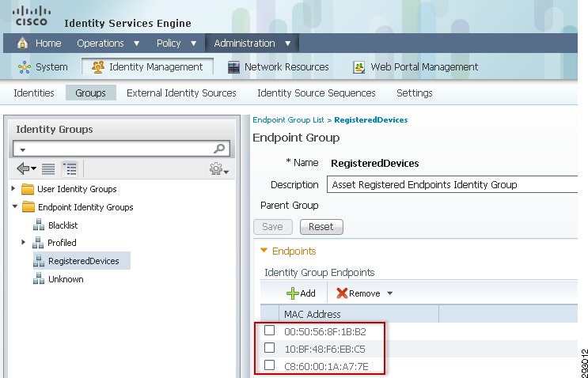Open the Policy dropdown arrow
Screen dimensions: 588x378
[194, 43]
